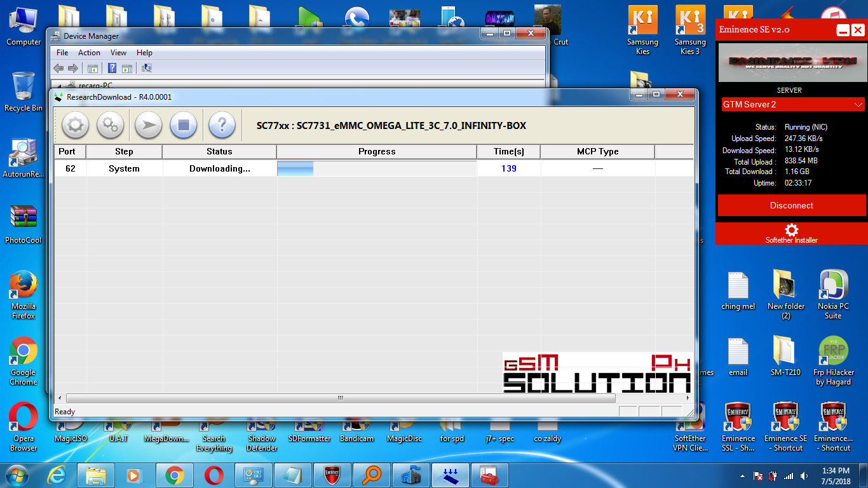
Task: Open Samsung Kies 3 desktop shortcut
Action: [x=690, y=30]
